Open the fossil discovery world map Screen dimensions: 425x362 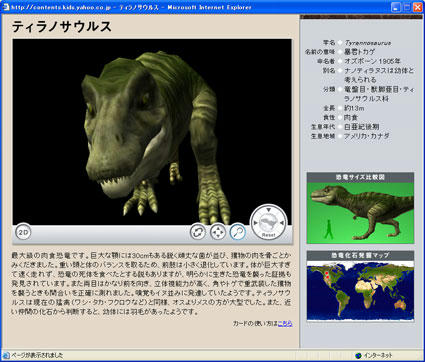(x=360, y=290)
